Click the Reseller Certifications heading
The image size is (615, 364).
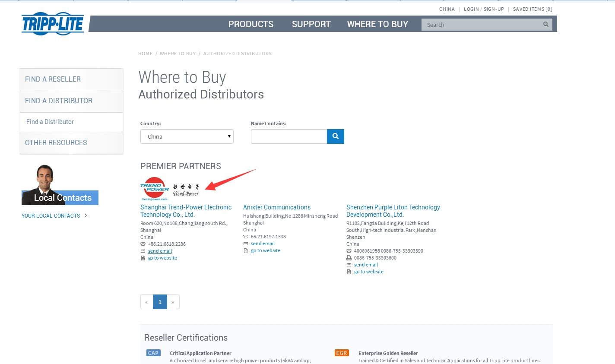186,338
